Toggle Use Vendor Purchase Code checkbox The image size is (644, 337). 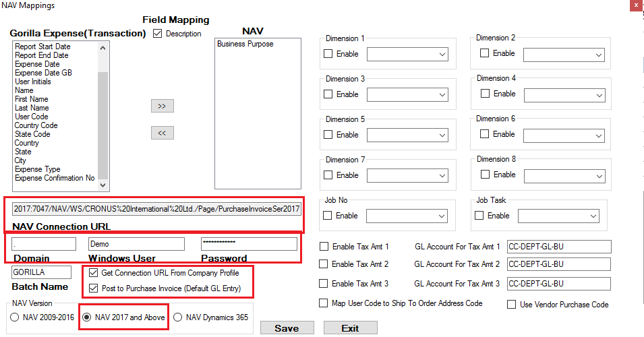click(x=511, y=304)
